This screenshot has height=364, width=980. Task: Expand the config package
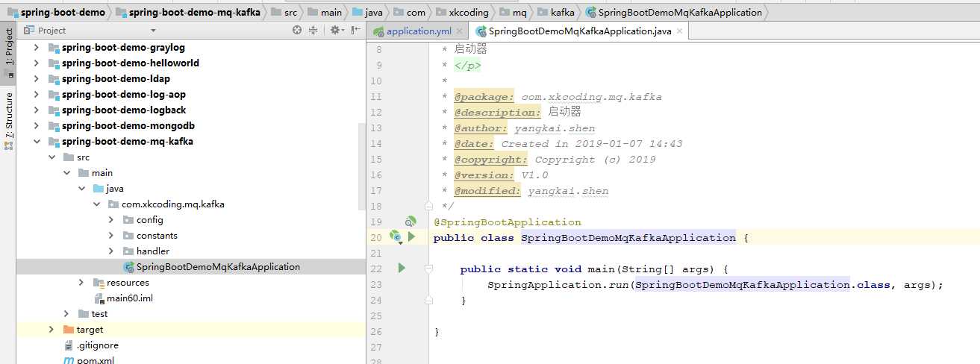[110, 220]
